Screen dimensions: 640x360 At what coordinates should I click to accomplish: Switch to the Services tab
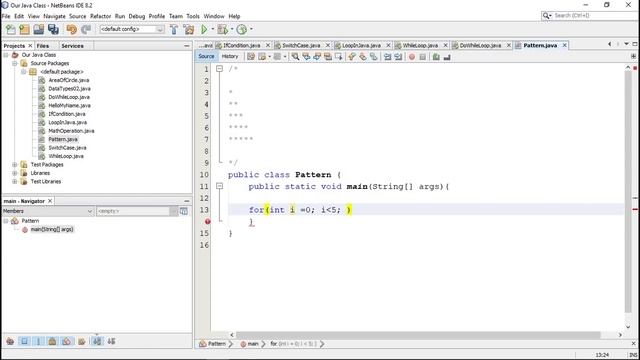[73, 46]
